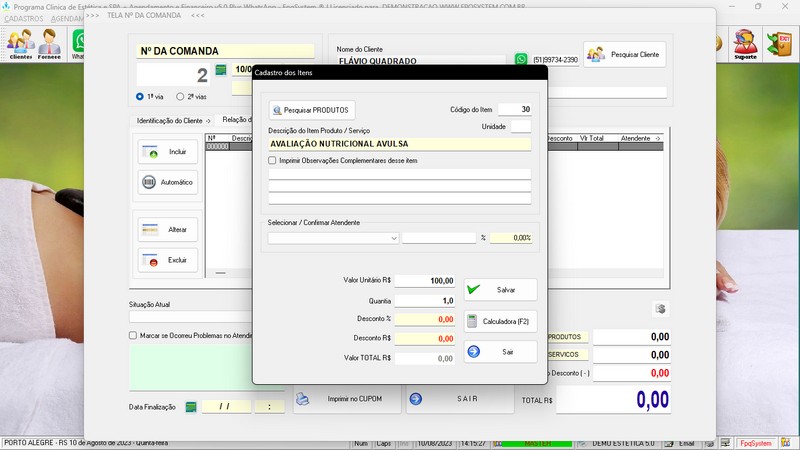The height and width of the screenshot is (450, 800).
Task: Click the Código do Item field
Action: tap(514, 109)
